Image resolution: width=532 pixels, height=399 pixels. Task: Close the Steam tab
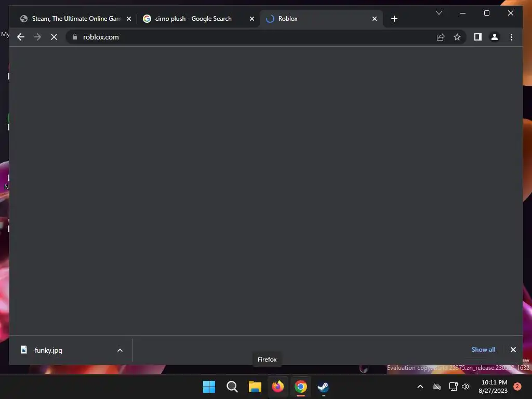click(x=129, y=19)
